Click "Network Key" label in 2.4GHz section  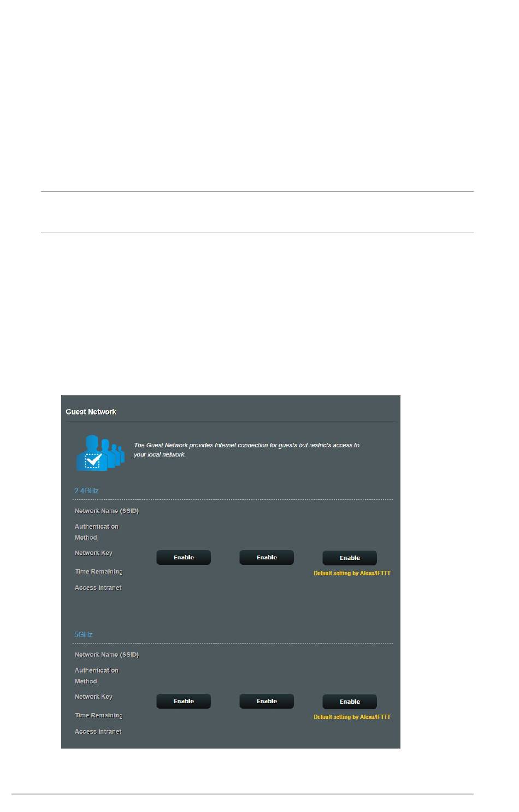click(93, 553)
